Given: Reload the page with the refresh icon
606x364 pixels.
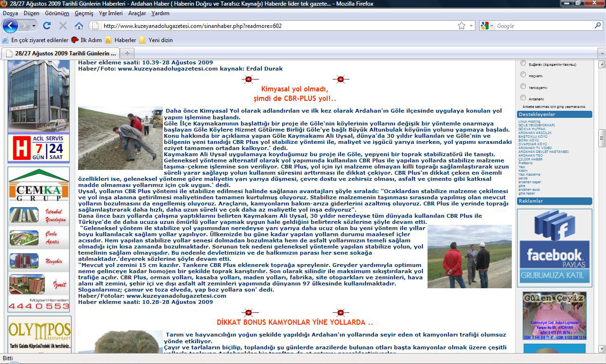Looking at the screenshot, I should 46,26.
